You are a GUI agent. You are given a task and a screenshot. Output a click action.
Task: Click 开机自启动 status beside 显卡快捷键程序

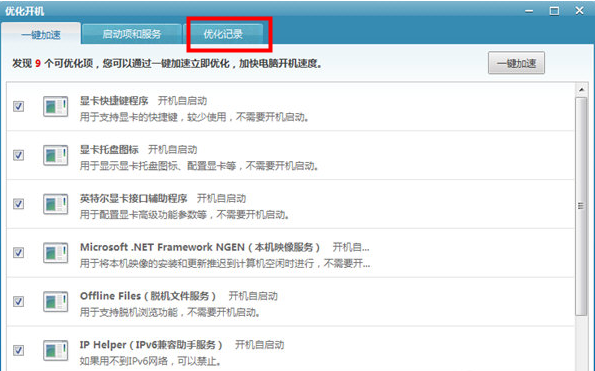pyautogui.click(x=183, y=101)
